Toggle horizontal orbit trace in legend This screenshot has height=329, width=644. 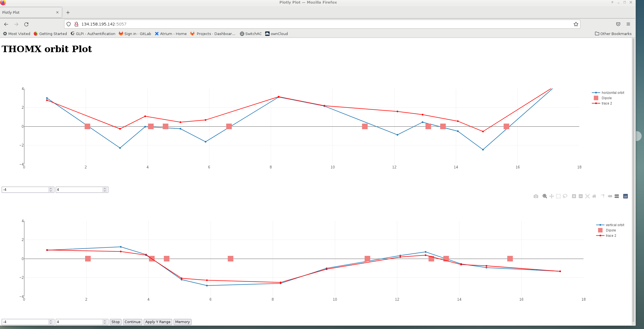point(613,93)
